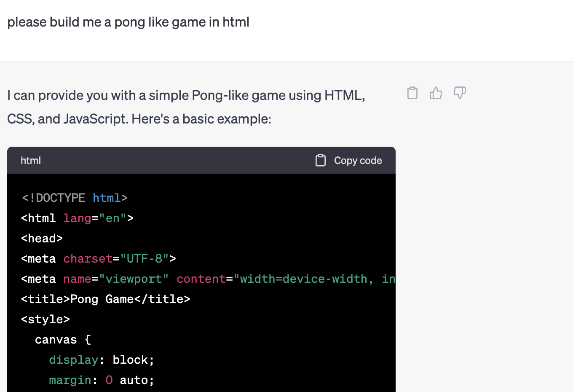This screenshot has width=573, height=392.
Task: Click the <!DOCTYPE html> code line
Action: [75, 198]
